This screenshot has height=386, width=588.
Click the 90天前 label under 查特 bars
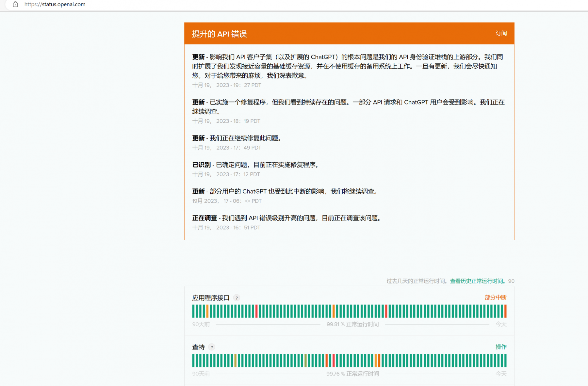coord(201,374)
